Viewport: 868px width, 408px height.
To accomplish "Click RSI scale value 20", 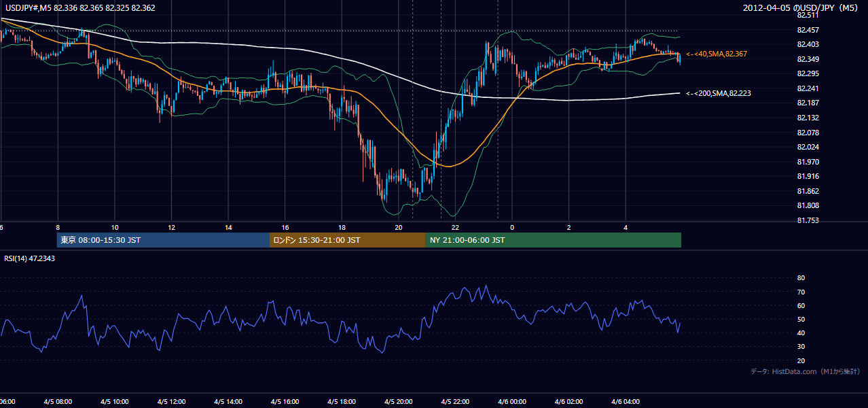I will pos(801,360).
